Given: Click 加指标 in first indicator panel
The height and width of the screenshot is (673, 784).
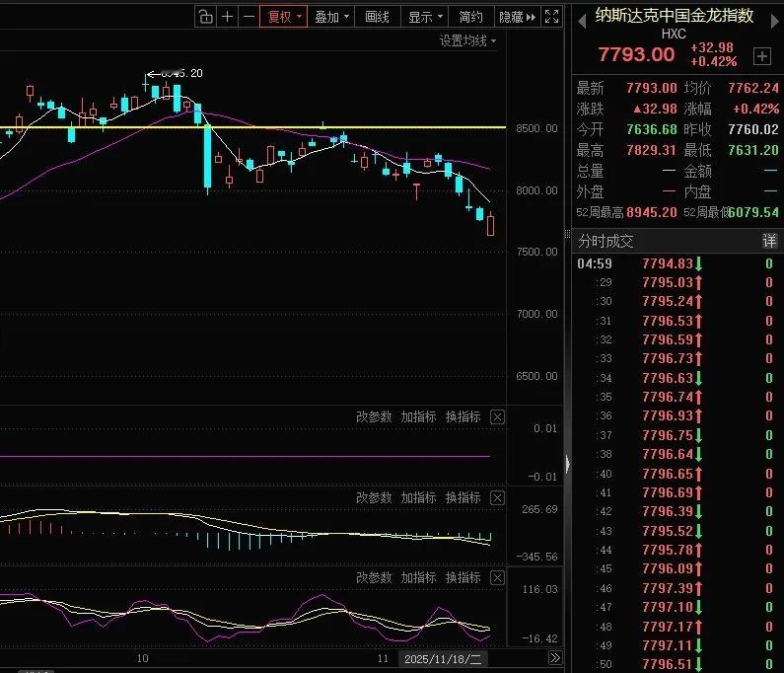Looking at the screenshot, I should coord(418,416).
